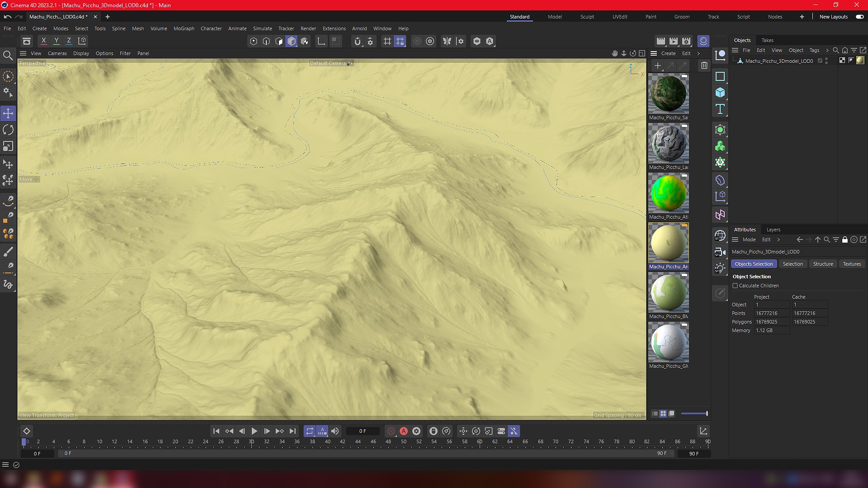
Task: Open the Structure attributes button
Action: (823, 264)
